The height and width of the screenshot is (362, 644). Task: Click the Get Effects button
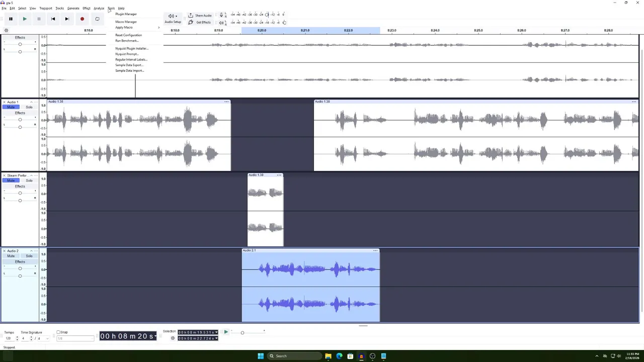point(200,22)
